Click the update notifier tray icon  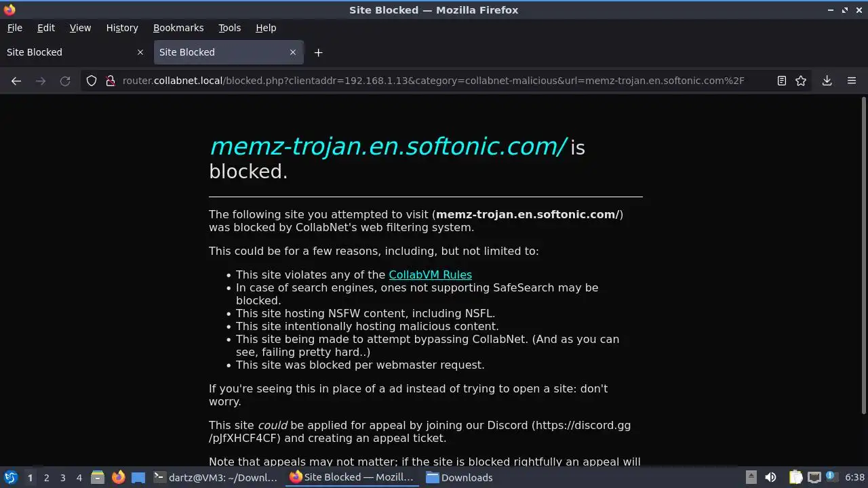click(832, 477)
